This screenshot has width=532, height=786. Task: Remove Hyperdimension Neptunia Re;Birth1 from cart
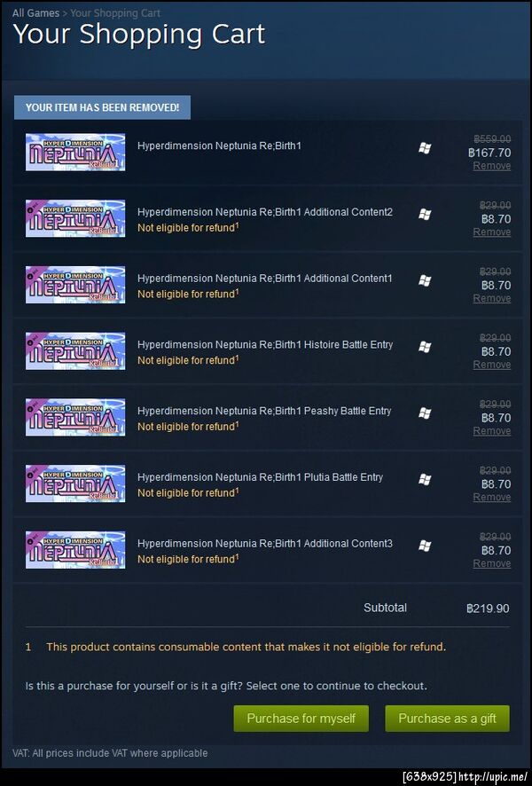tap(492, 166)
